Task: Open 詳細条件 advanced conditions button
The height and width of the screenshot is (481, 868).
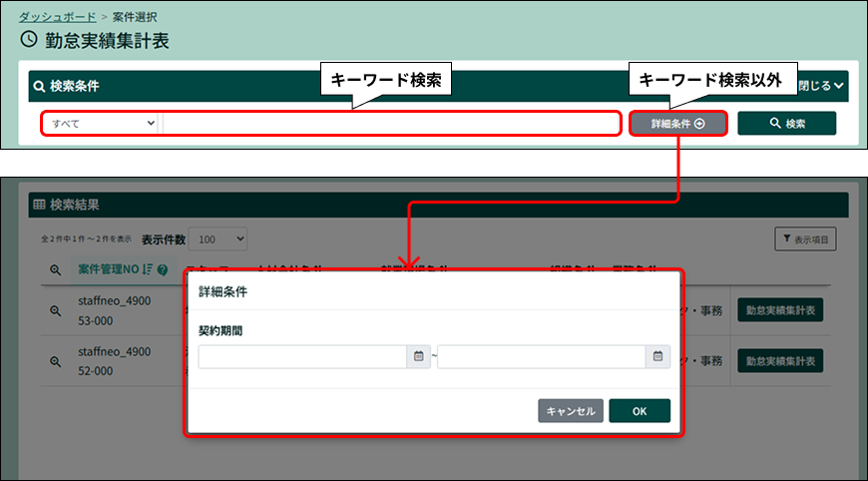Action: (677, 124)
